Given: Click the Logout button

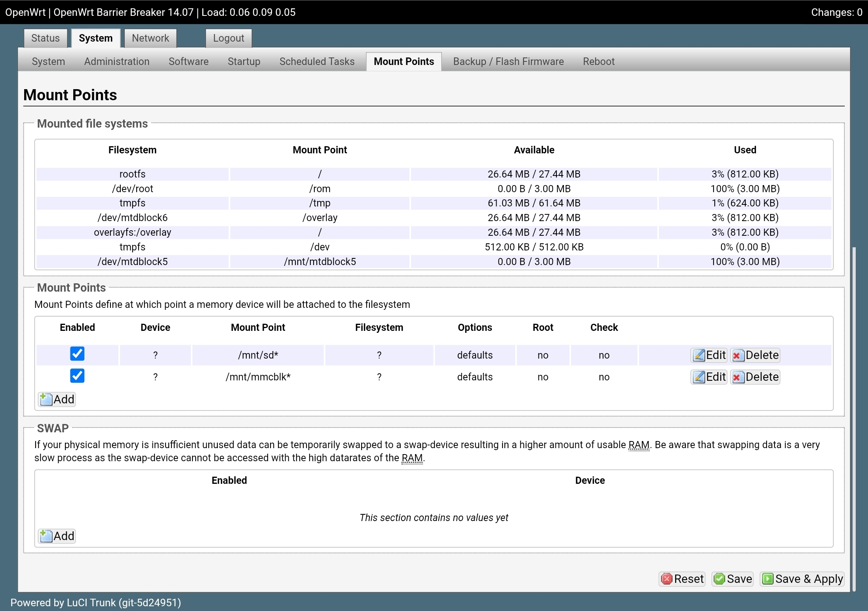Looking at the screenshot, I should 228,38.
